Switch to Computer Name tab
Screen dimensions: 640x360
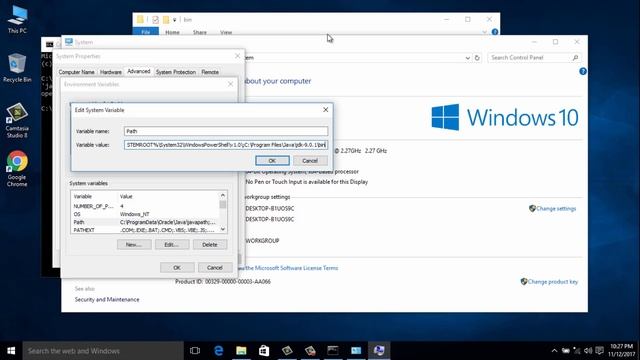coord(76,72)
